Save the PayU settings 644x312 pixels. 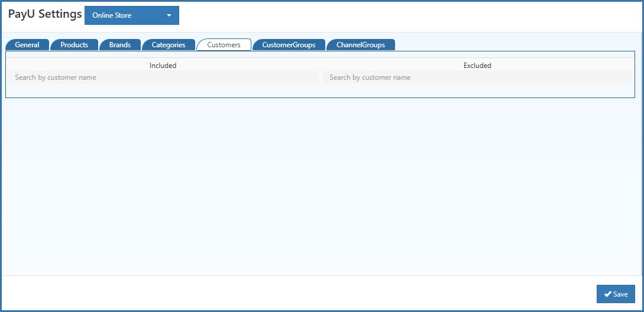(x=616, y=294)
